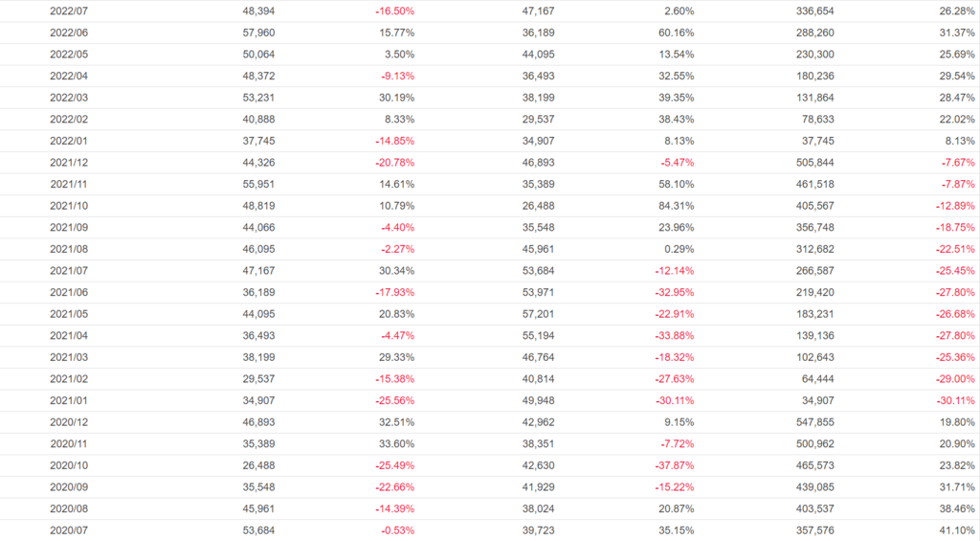The height and width of the screenshot is (541, 980).
Task: Select the 60.16% percentage cell
Action: click(x=676, y=33)
